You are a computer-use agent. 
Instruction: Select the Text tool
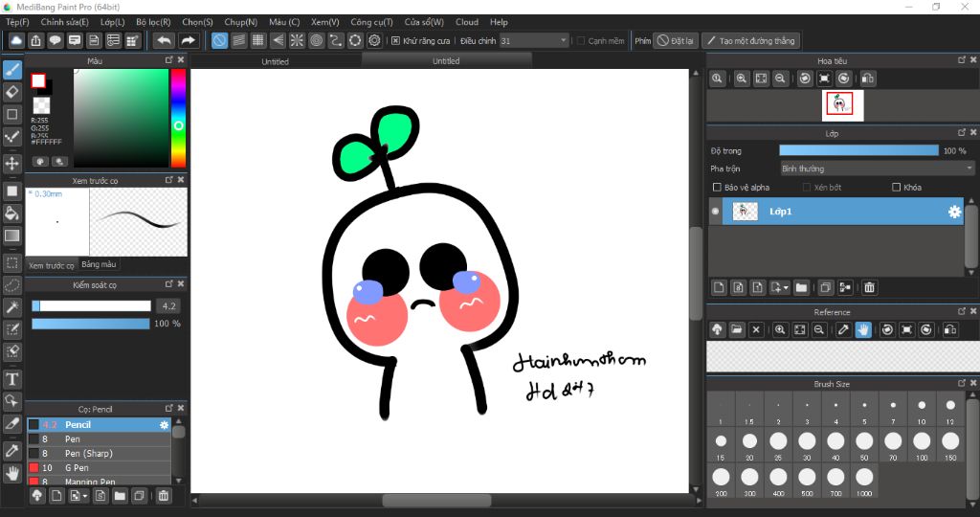[x=12, y=379]
